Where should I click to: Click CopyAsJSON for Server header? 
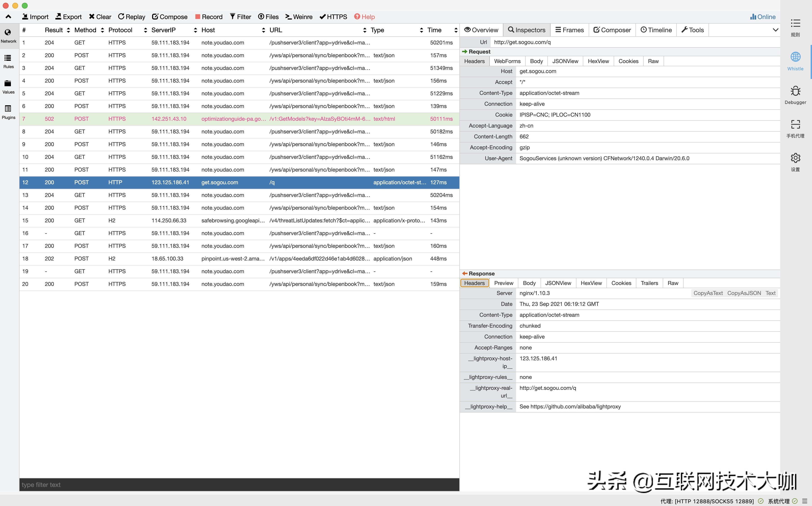pos(744,293)
